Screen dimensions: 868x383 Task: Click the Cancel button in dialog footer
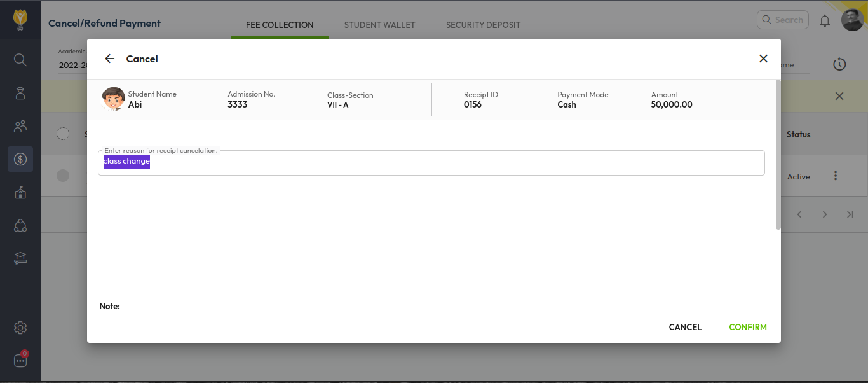(x=685, y=327)
